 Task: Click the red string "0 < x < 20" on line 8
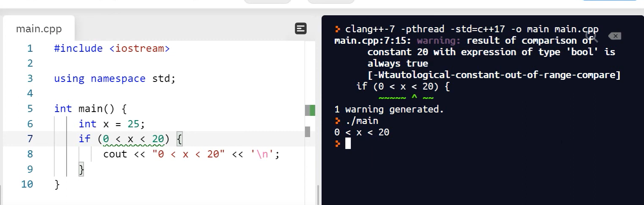tap(188, 154)
